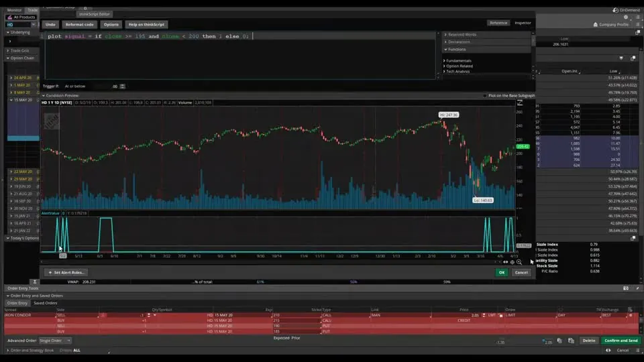This screenshot has height=362, width=644.
Task: Click the Company Profile building icon
Action: pyautogui.click(x=596, y=25)
